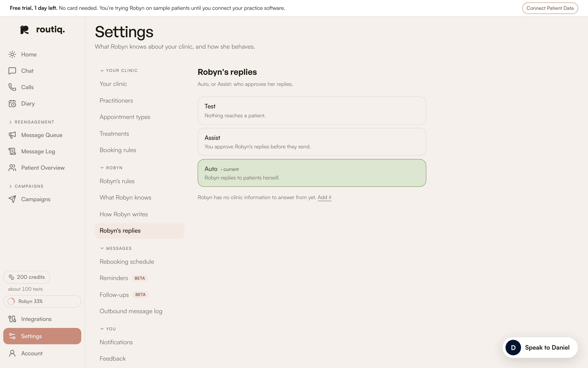
Task: Click the Chat bubble icon
Action: click(12, 71)
